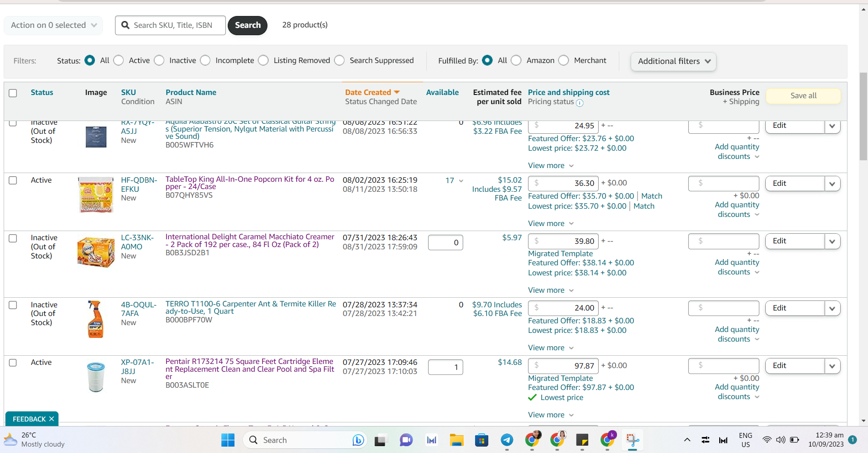Sort by the Available column header
The width and height of the screenshot is (868, 453).
point(442,92)
